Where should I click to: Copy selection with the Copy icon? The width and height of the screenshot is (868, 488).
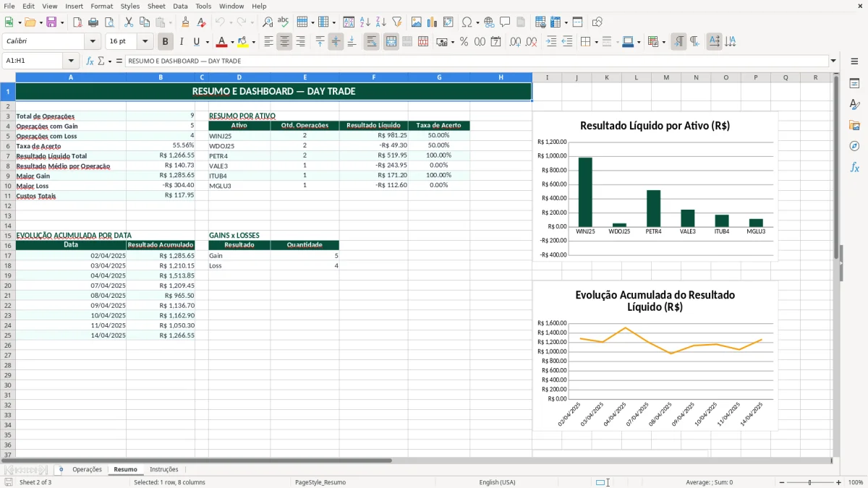pos(144,22)
